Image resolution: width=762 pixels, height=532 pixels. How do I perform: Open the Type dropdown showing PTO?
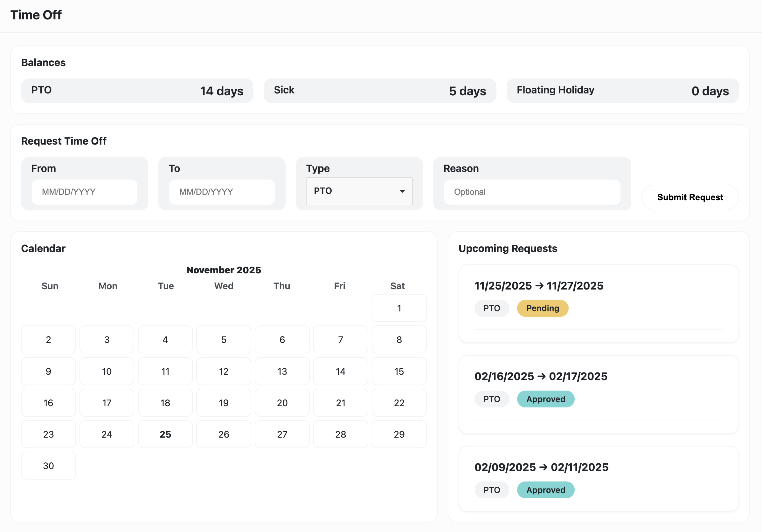[359, 191]
